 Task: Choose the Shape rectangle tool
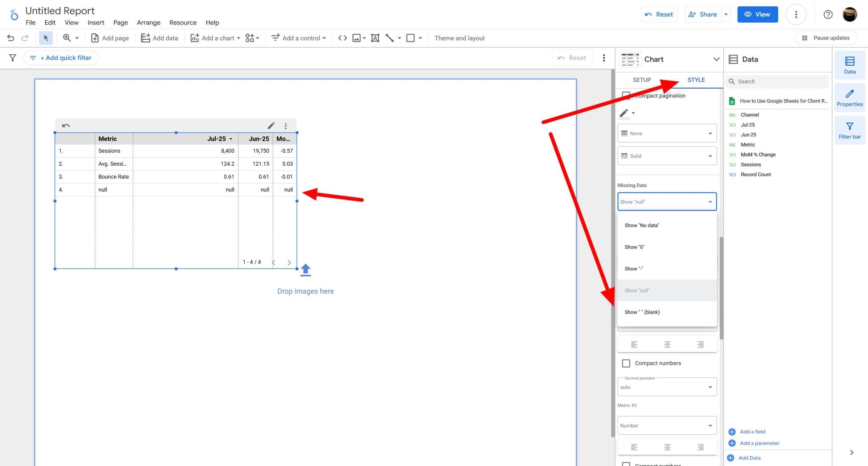coord(410,38)
